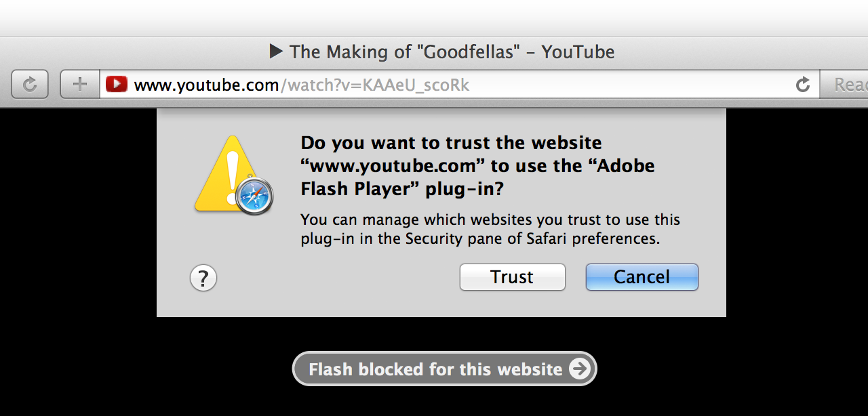This screenshot has width=868, height=416.
Task: Click the 'Flash blocked for this website' label
Action: click(x=435, y=369)
